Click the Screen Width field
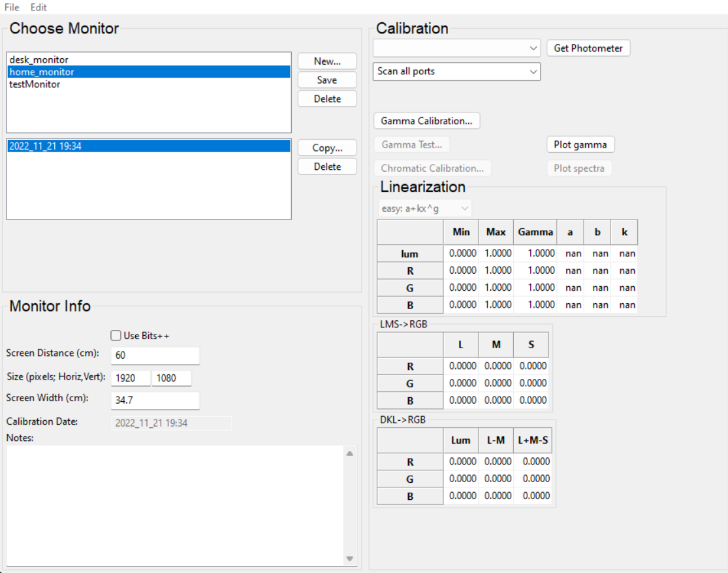 [x=155, y=400]
